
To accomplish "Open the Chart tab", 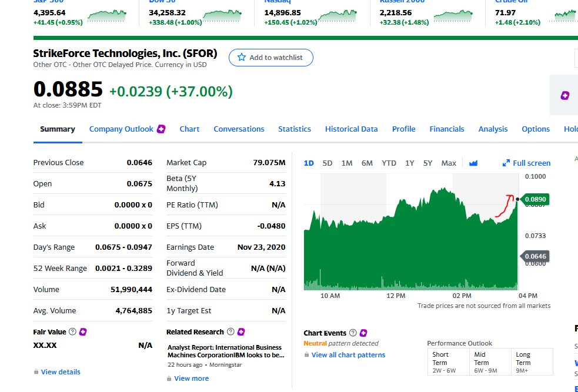I will pyautogui.click(x=189, y=129).
